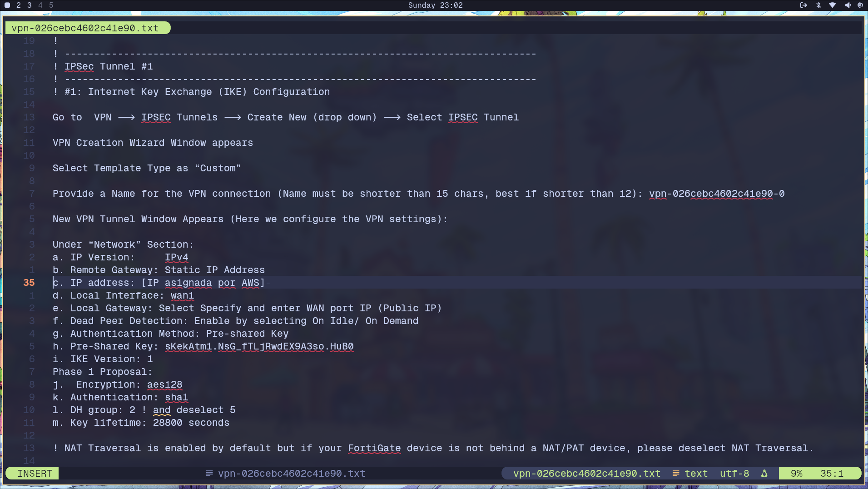
Task: Click the Sunday 23:02 clock
Action: [x=435, y=5]
